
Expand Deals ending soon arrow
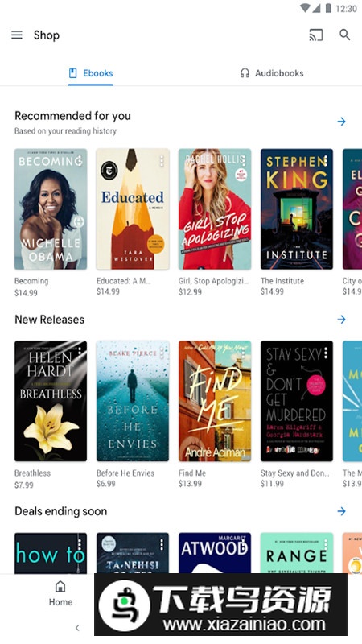pyautogui.click(x=341, y=511)
